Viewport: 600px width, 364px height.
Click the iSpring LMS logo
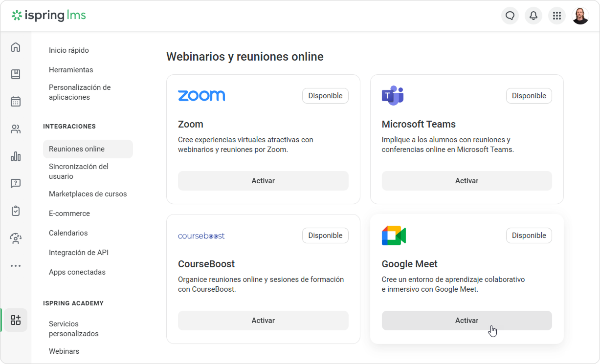(49, 16)
